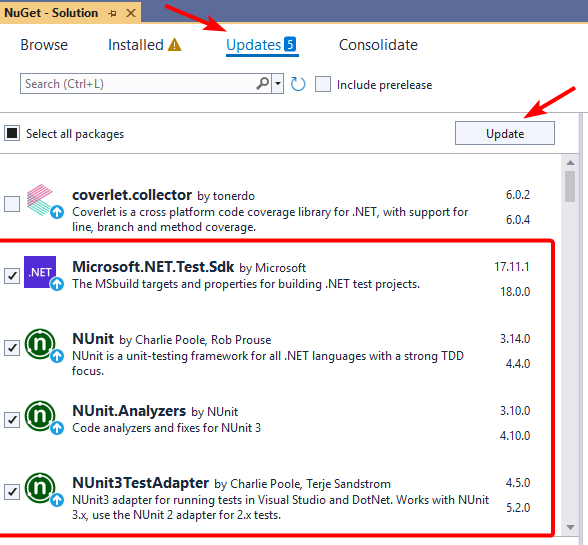The width and height of the screenshot is (588, 545).
Task: Click the refresh icon beside the search box
Action: [x=298, y=84]
